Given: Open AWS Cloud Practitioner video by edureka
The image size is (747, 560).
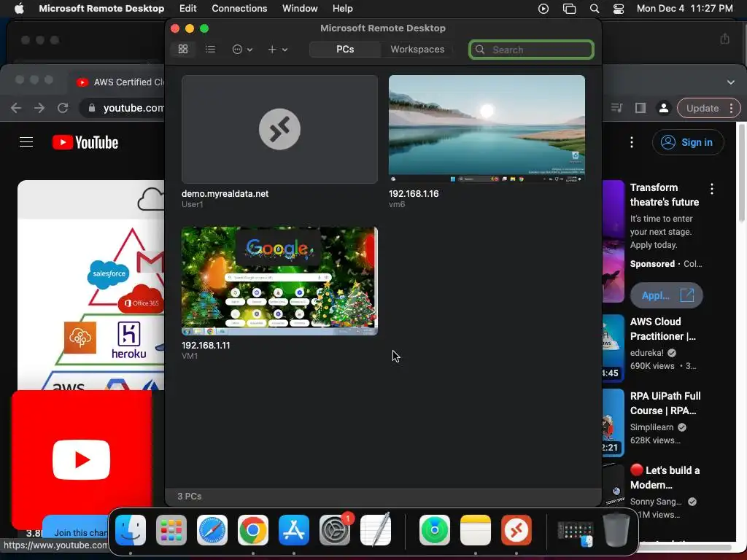Looking at the screenshot, I should click(663, 329).
